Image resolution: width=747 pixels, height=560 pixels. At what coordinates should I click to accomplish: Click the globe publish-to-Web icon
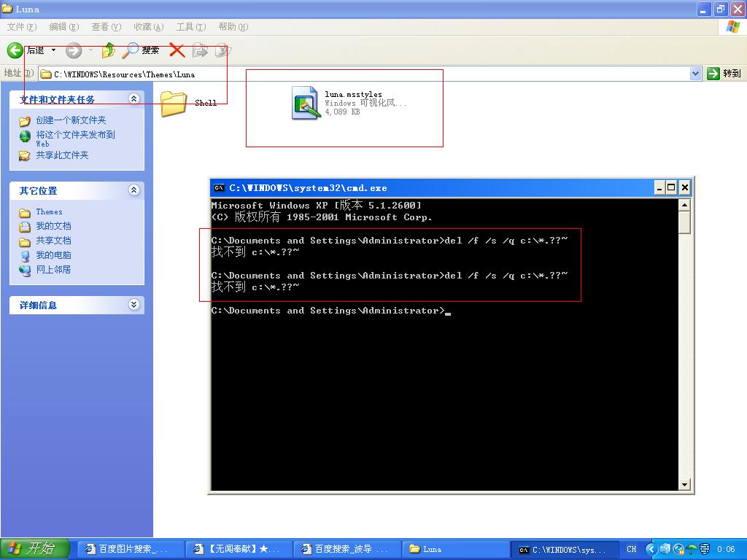pos(25,136)
